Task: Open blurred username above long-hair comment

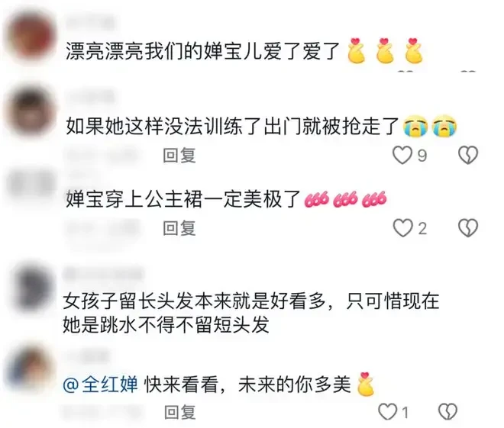Action: (x=103, y=275)
